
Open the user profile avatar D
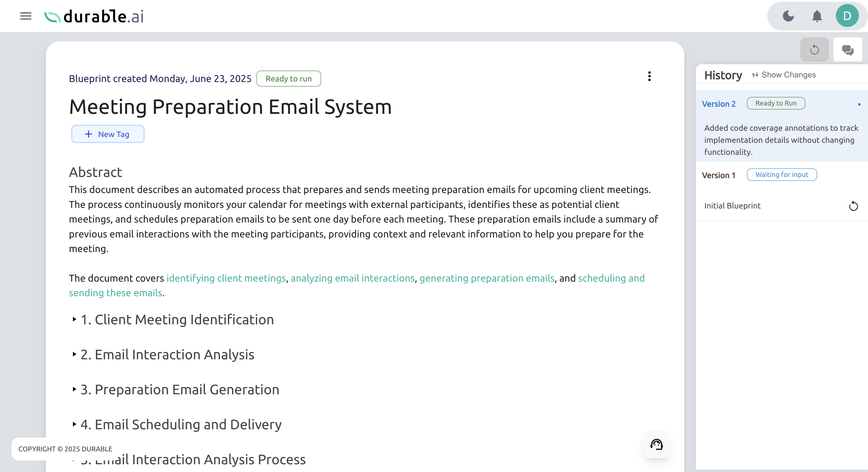847,15
